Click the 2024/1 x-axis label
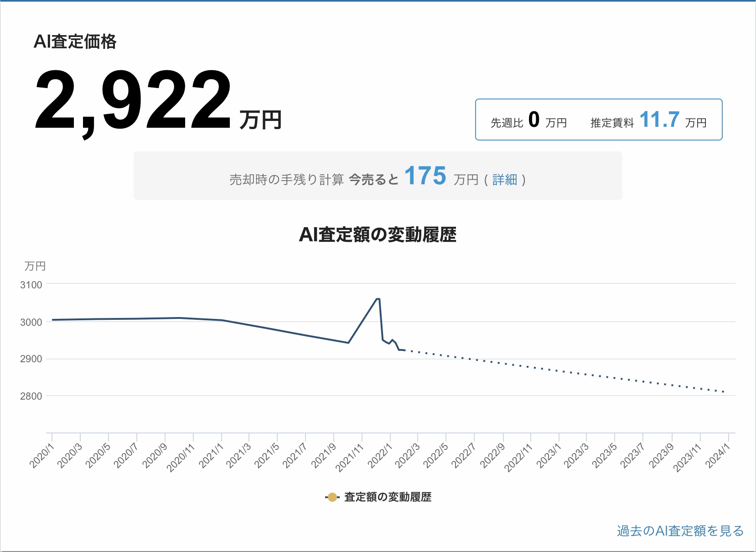756x552 pixels. [x=718, y=455]
